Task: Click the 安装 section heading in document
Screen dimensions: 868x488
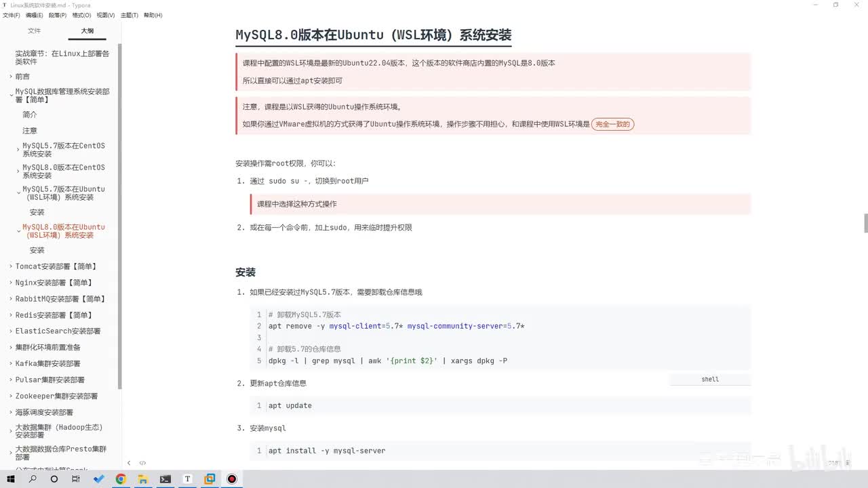Action: point(245,272)
